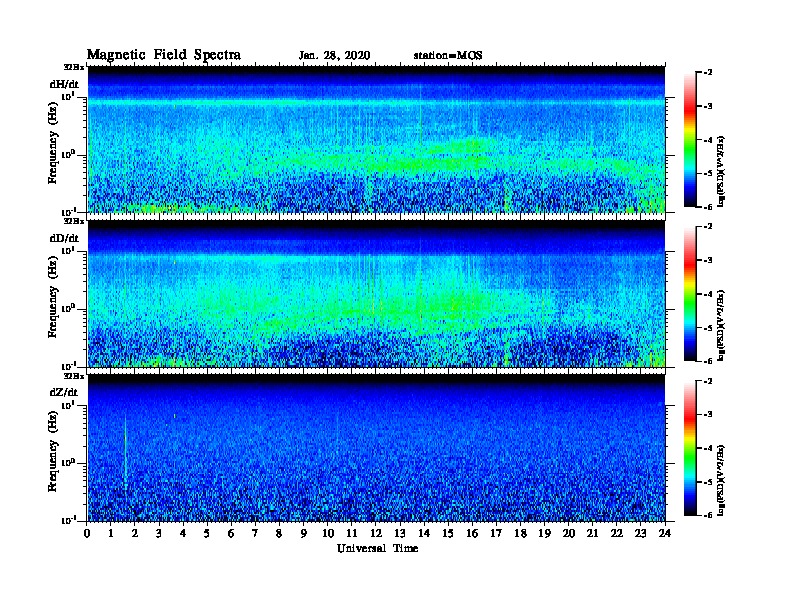The image size is (792, 612).
Task: Click hour tick '1' on time axis
Action: [111, 534]
